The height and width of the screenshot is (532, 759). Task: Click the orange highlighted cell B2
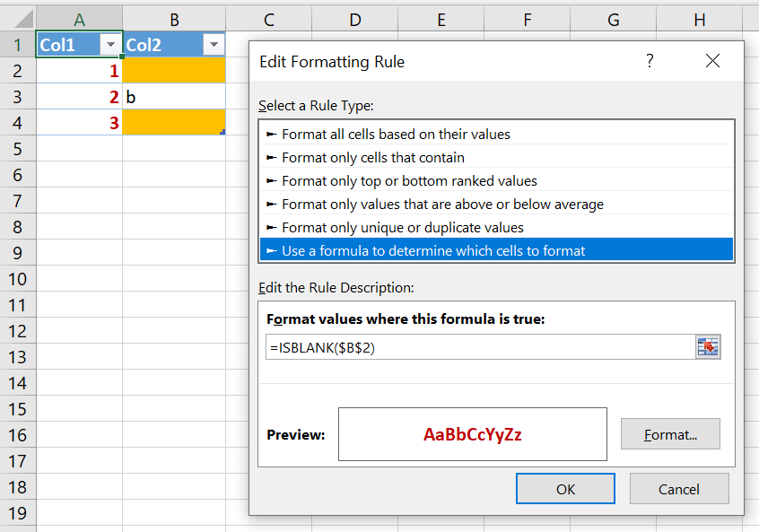(174, 71)
